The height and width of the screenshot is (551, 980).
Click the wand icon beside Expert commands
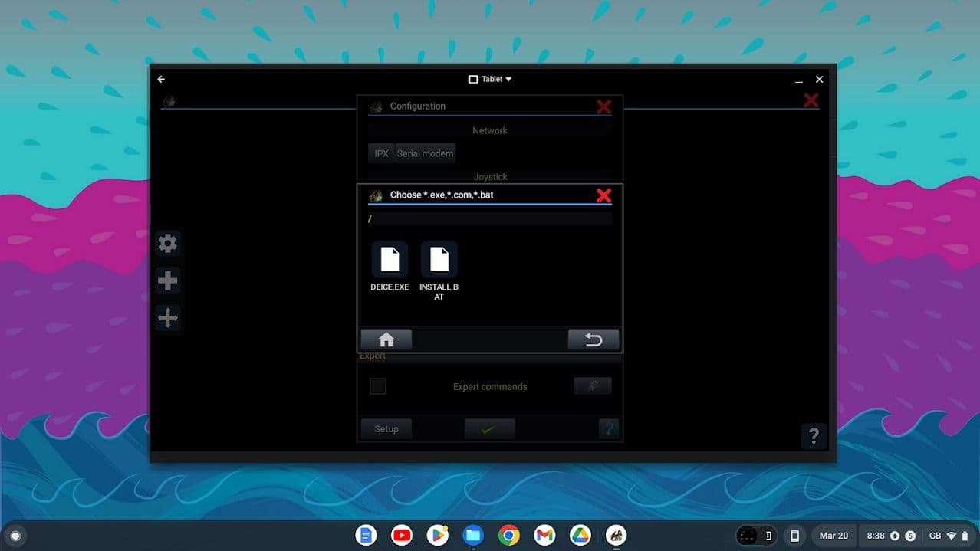coord(592,385)
